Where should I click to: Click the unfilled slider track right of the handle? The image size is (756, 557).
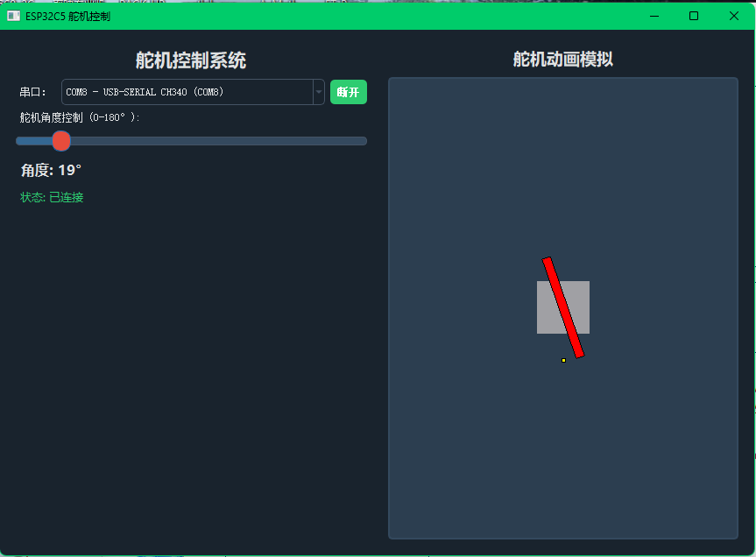(219, 141)
